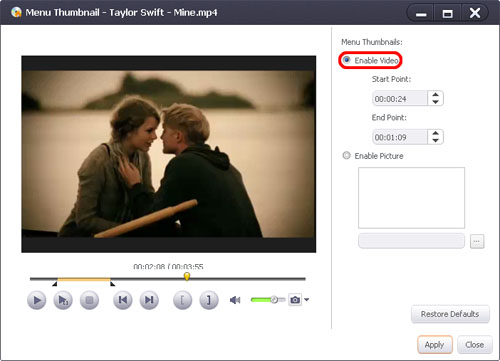500x361 pixels.
Task: Click the left trim marker triangle
Action: pos(55,284)
